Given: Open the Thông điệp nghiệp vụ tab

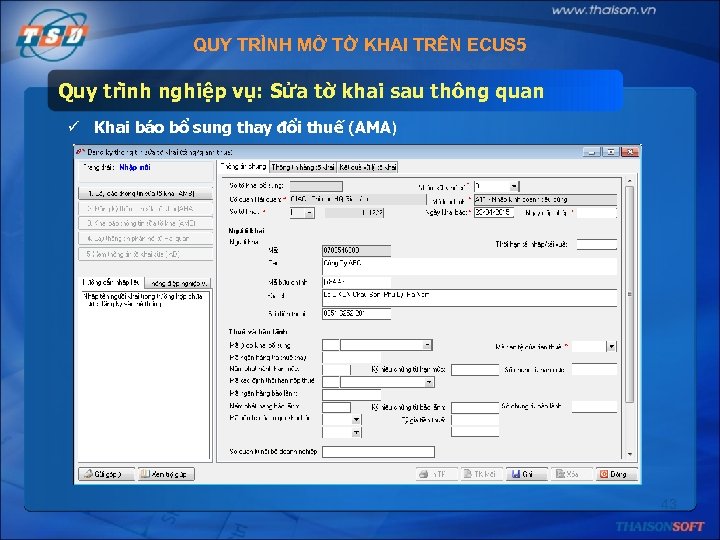Looking at the screenshot, I should (179, 283).
